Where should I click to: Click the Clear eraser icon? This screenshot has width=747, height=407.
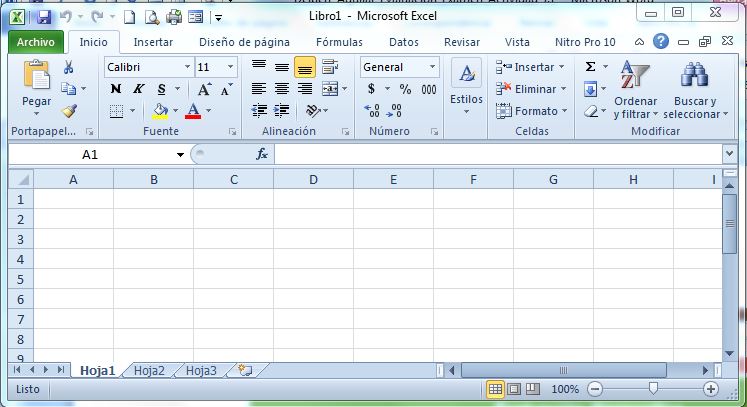tap(591, 112)
